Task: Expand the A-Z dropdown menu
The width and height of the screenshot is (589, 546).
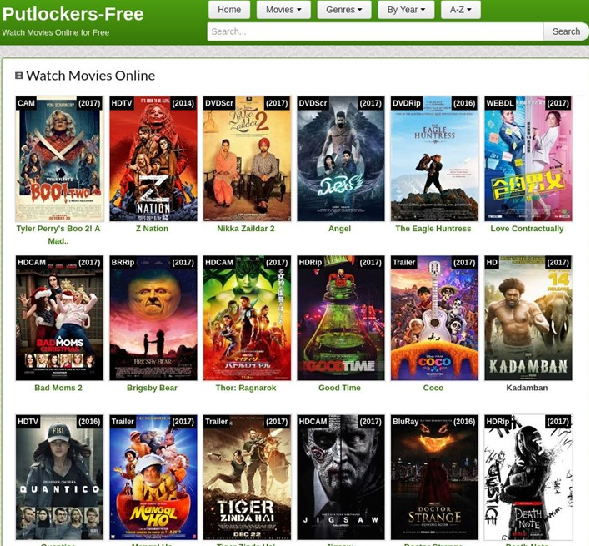Action: pos(461,9)
